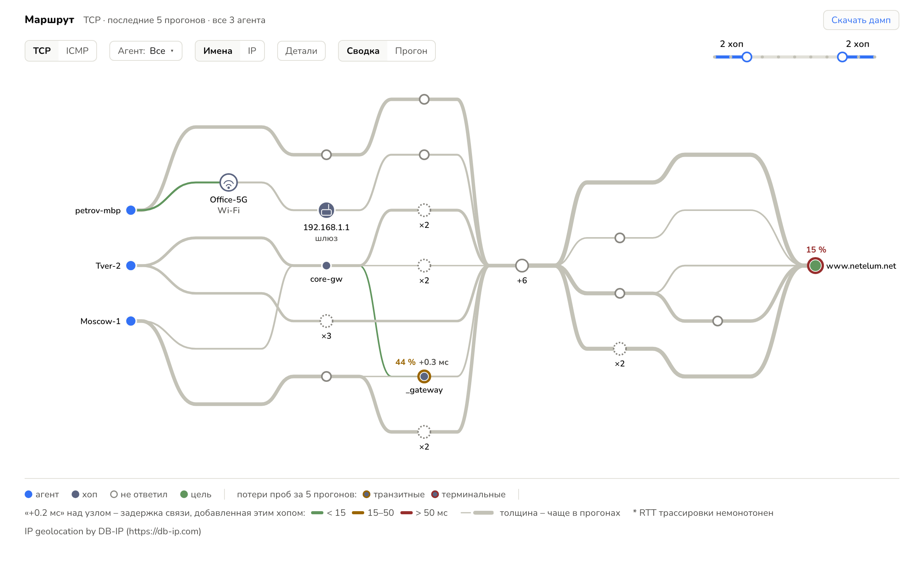Click the unresponsive hop left of _gateway

(326, 376)
